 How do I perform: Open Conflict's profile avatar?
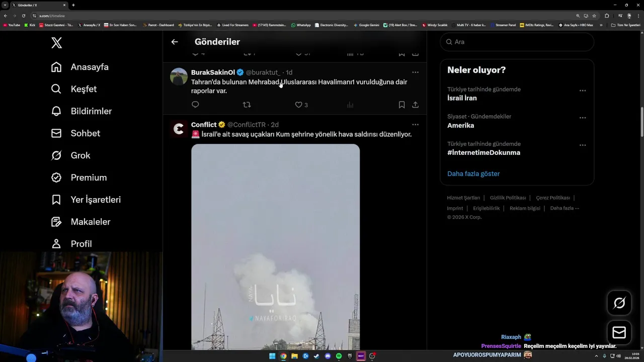[x=179, y=129]
